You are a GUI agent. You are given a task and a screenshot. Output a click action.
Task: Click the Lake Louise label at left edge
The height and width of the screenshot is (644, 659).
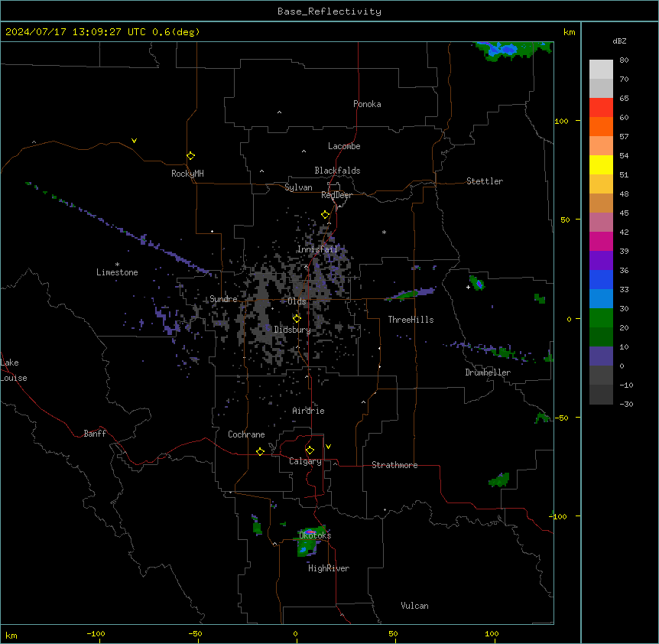(14, 370)
